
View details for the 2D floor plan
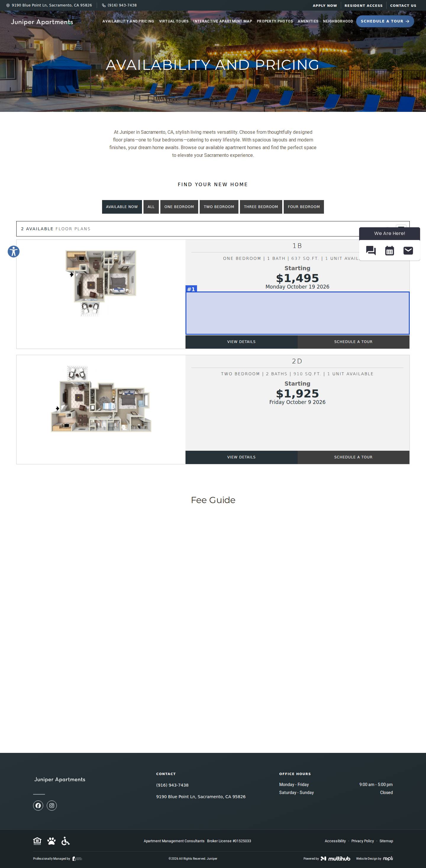tap(241, 457)
